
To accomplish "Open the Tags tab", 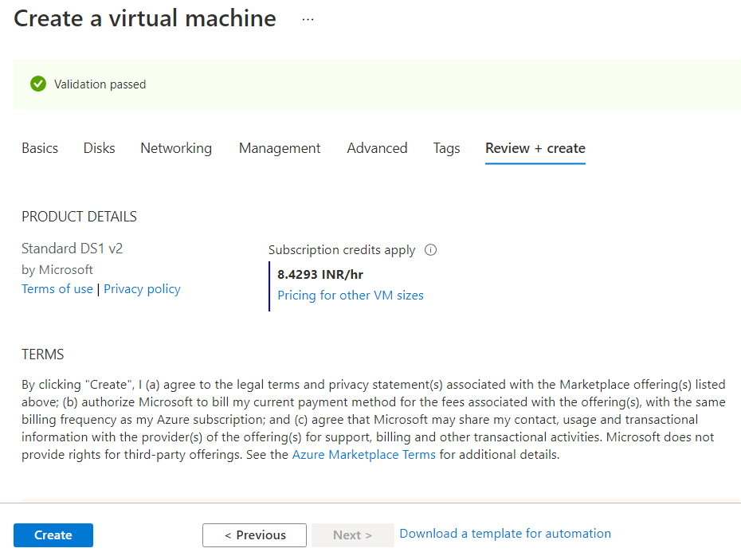I will [446, 148].
